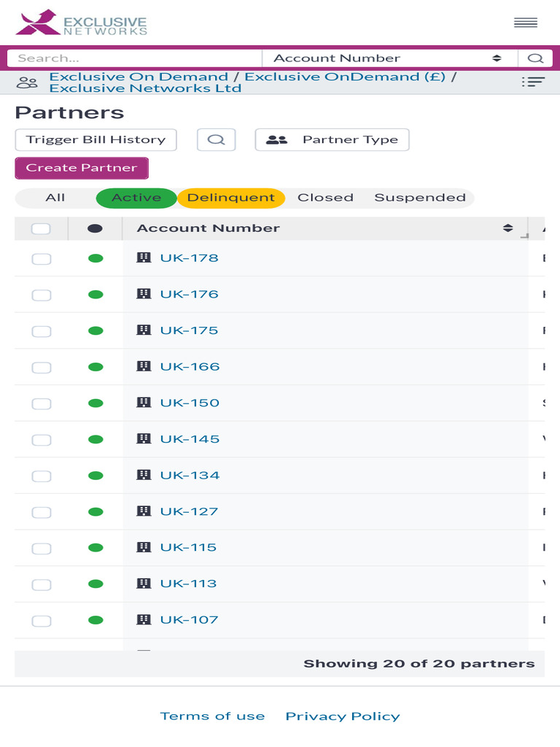This screenshot has height=747, width=560.
Task: Select the Active status tab
Action: [x=136, y=198]
